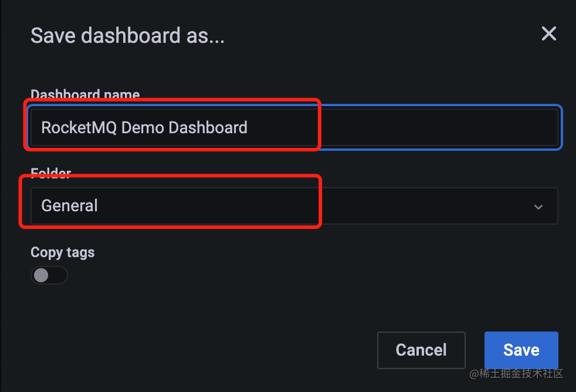The height and width of the screenshot is (392, 576).
Task: Enable Copy tags via the grey knob
Action: point(41,275)
